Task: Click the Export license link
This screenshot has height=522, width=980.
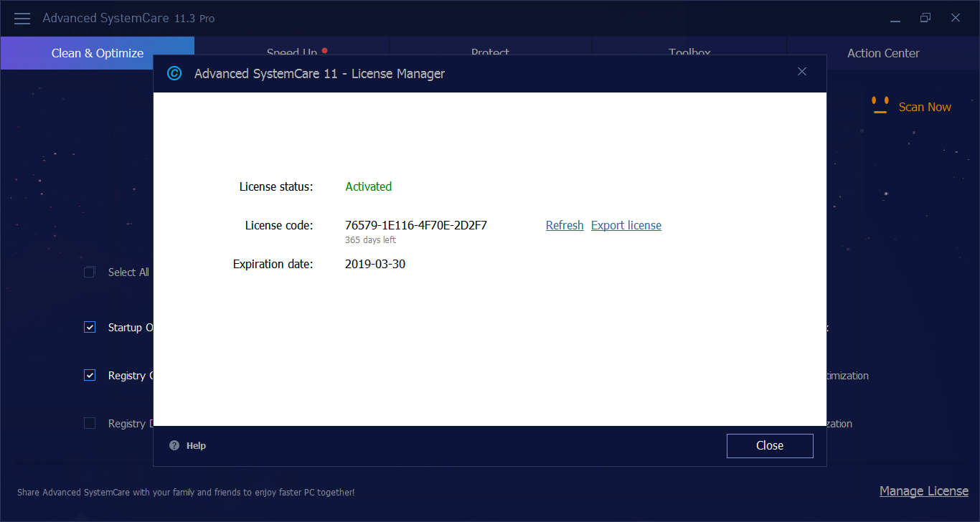Action: [x=626, y=225]
